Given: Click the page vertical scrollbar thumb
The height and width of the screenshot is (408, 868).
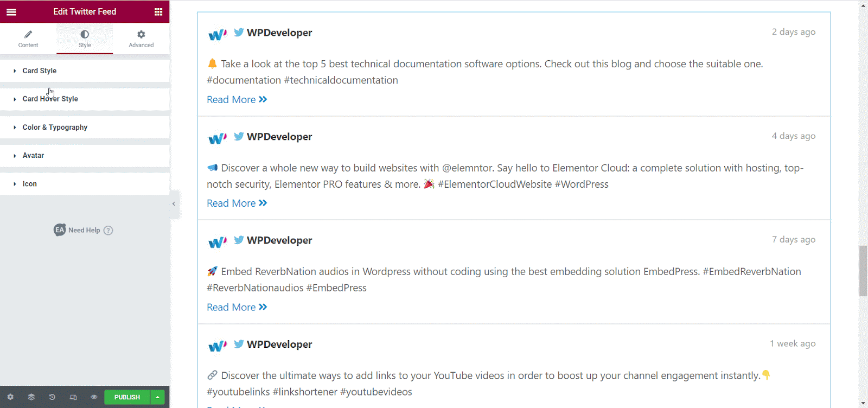Looking at the screenshot, I should click(863, 271).
